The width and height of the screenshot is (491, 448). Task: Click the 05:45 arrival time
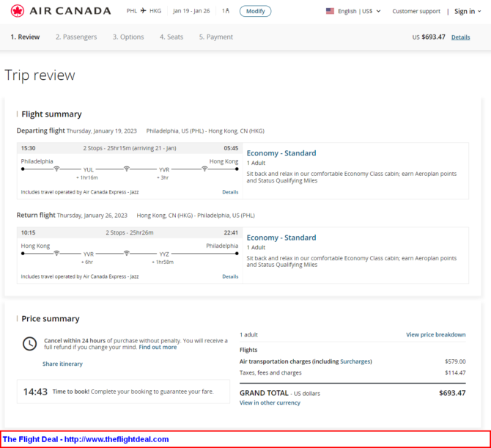(x=231, y=148)
